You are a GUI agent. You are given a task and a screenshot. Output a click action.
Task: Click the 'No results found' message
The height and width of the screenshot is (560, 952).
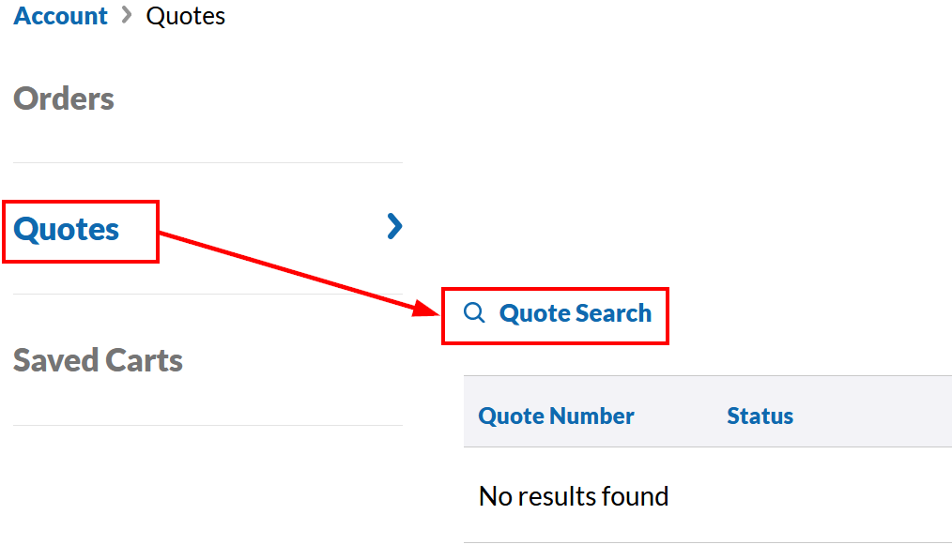[x=574, y=495]
